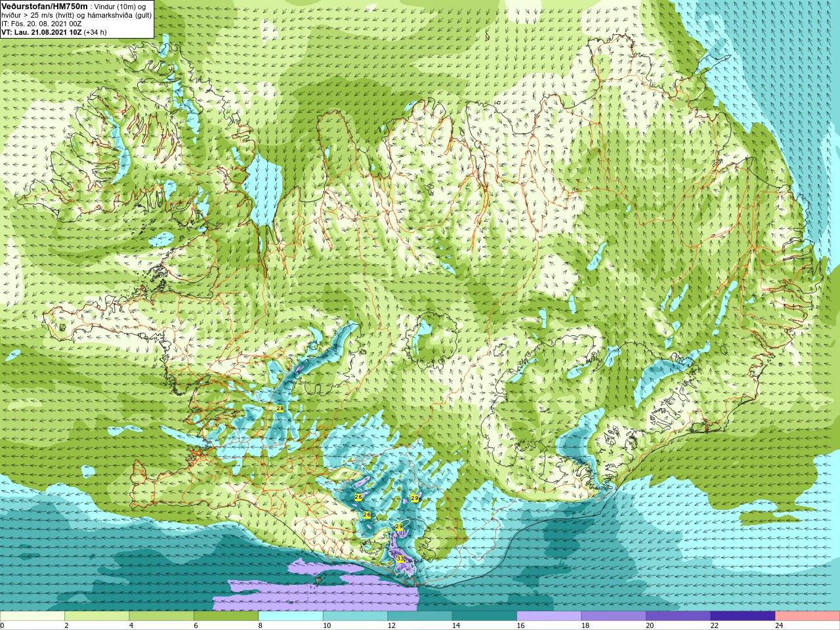The height and width of the screenshot is (630, 840).
Task: Pick the teal 12–14 m/s legend swatch
Action: tap(420, 616)
